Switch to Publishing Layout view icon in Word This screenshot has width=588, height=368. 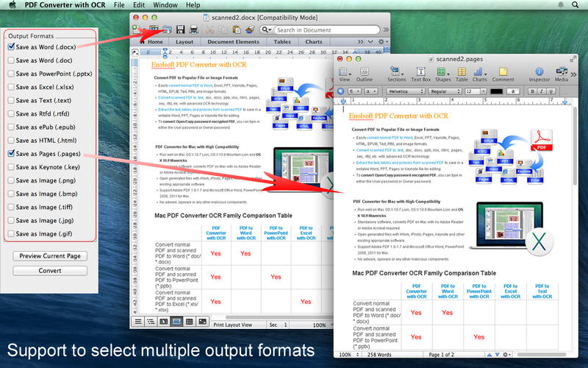click(163, 322)
